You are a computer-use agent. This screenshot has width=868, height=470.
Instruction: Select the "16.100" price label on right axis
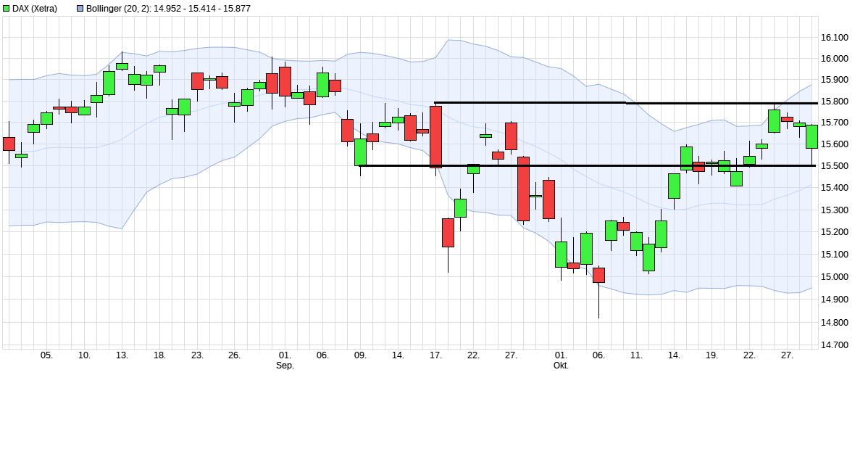[835, 36]
